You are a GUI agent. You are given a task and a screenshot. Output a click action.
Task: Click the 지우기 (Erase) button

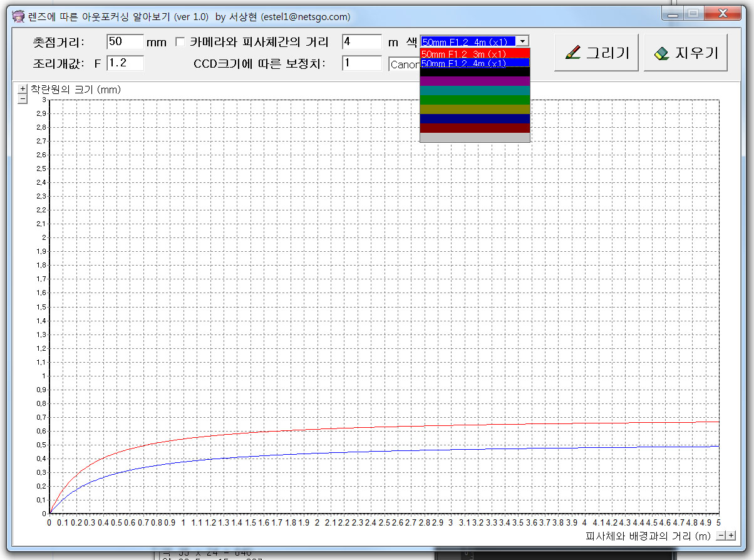(x=685, y=53)
